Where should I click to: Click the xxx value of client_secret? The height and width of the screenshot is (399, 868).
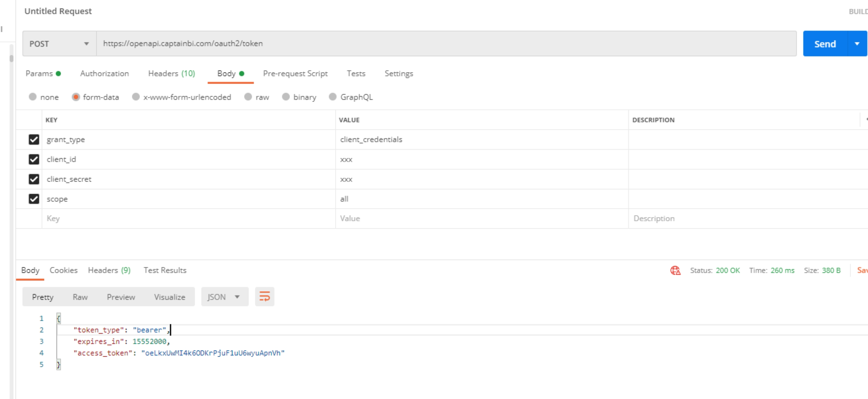[482, 179]
